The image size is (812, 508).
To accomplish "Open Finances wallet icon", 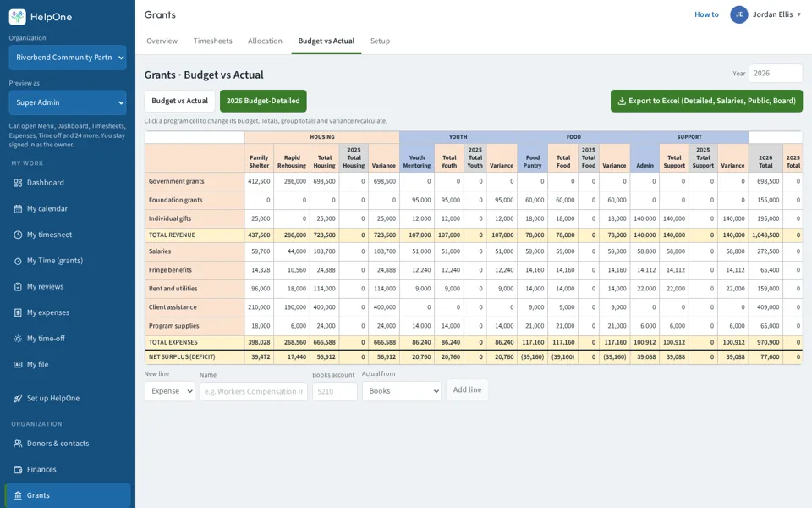I will coord(18,470).
